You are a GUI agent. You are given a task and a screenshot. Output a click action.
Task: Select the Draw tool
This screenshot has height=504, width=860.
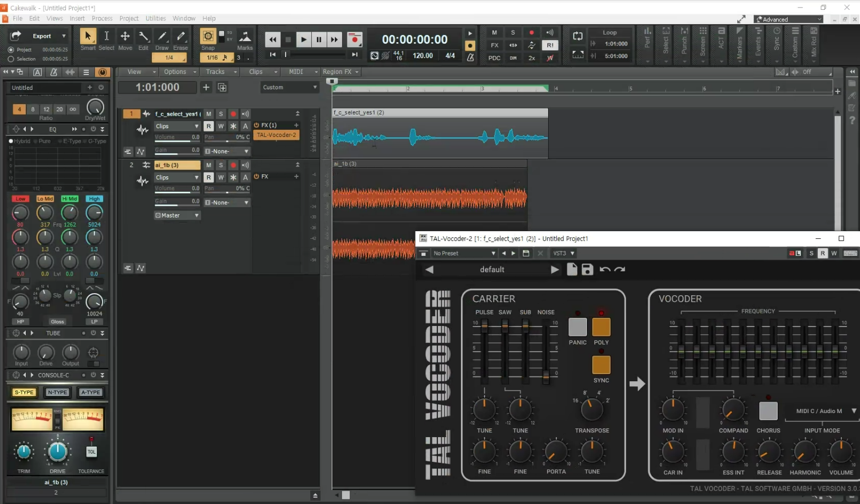pos(162,36)
